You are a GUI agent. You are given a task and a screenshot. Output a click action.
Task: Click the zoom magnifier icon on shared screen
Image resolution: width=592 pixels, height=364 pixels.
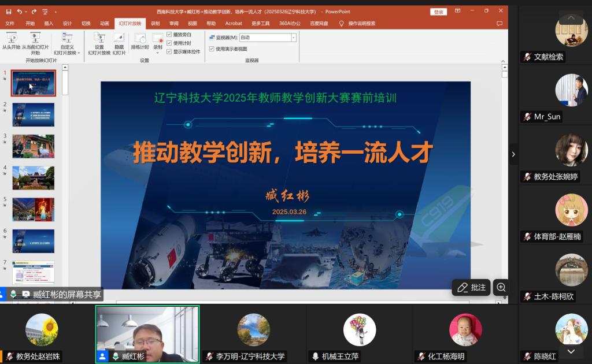tap(501, 287)
